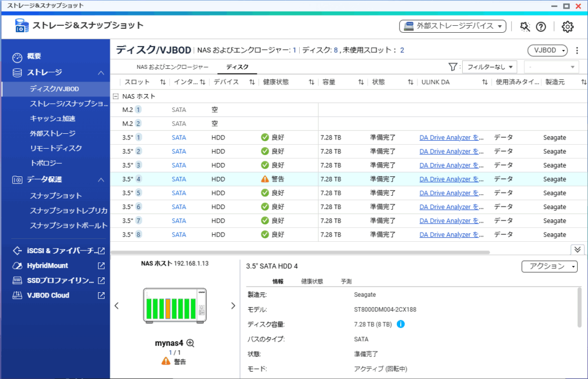Switch to NAS およびエンクロージャー tab
Screen dimensions: 588x379
point(172,67)
